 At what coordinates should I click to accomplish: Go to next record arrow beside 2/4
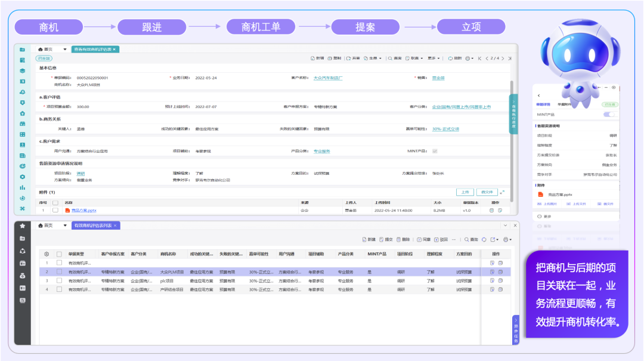coord(503,58)
